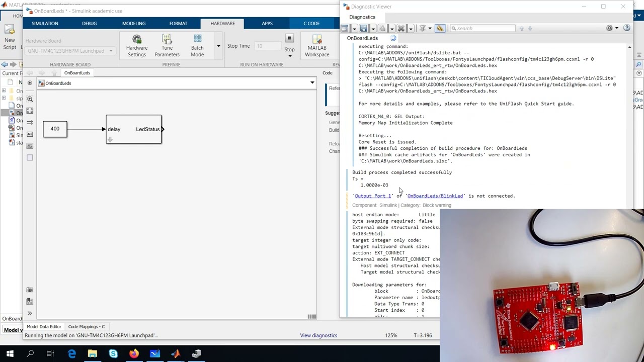Open the filter funnel in Diagnostic Viewer

click(x=423, y=28)
